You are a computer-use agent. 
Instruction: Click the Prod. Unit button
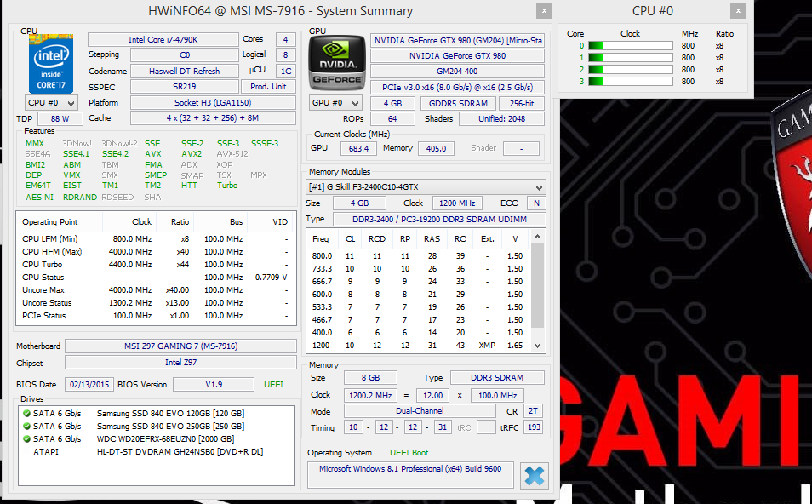click(x=268, y=87)
